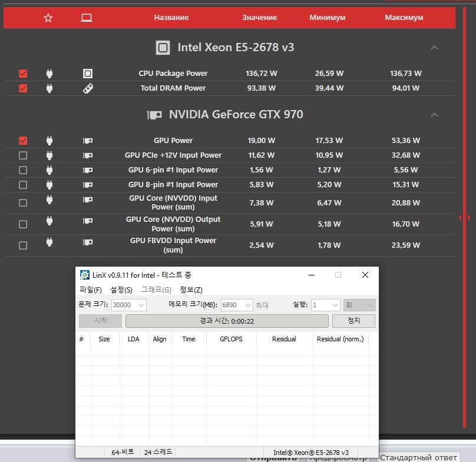Enable the GPU PCIe +12V Input Power checkbox
Image resolution: width=476 pixels, height=462 pixels.
click(23, 155)
